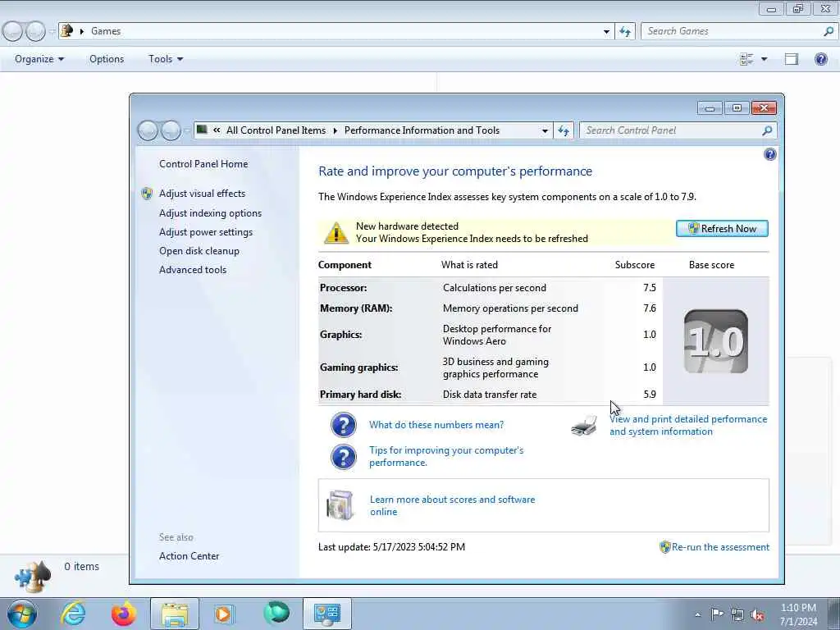Launch Internet Explorer from taskbar
Screen dimensions: 840x630
(x=73, y=614)
